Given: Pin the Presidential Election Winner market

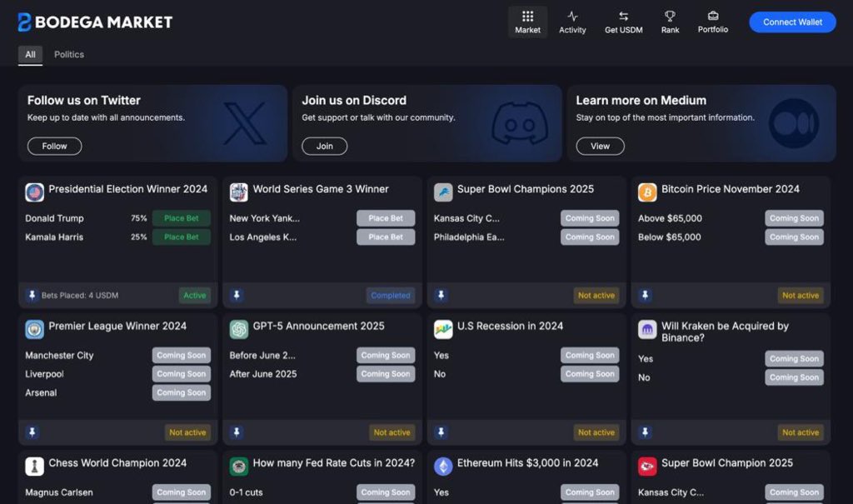Looking at the screenshot, I should point(32,295).
